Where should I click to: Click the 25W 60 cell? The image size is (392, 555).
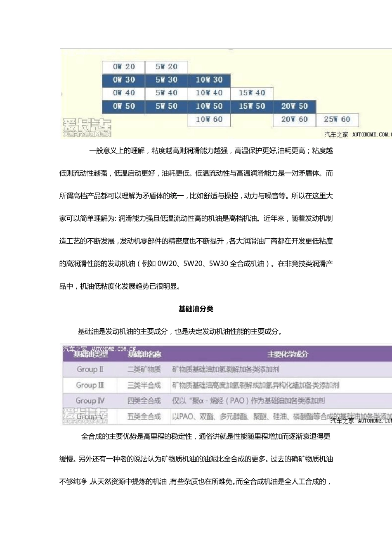[x=337, y=120]
